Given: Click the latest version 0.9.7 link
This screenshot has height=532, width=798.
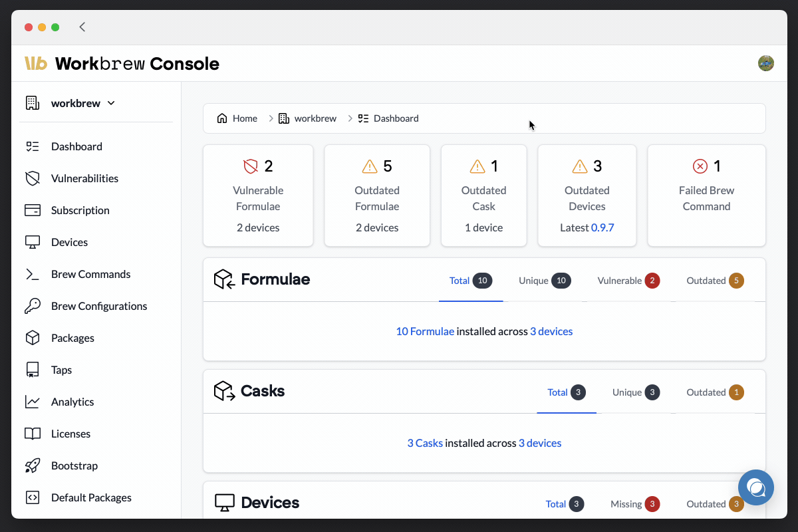Looking at the screenshot, I should point(602,227).
